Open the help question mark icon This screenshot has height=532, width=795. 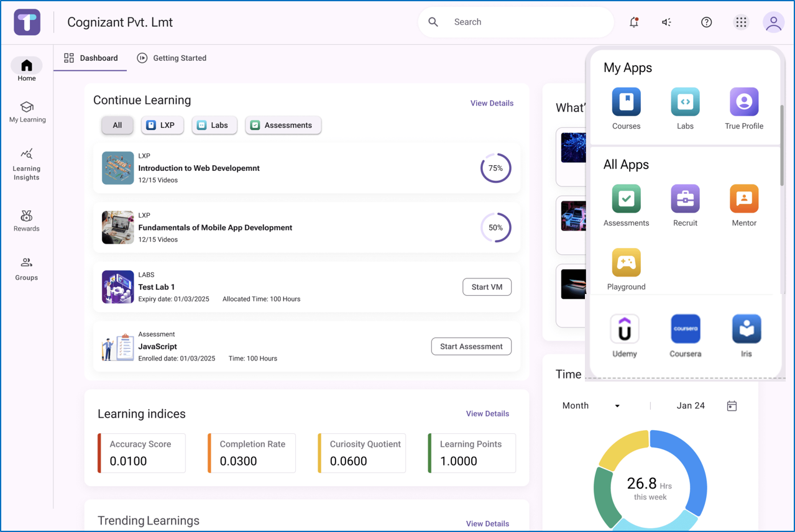tap(706, 22)
